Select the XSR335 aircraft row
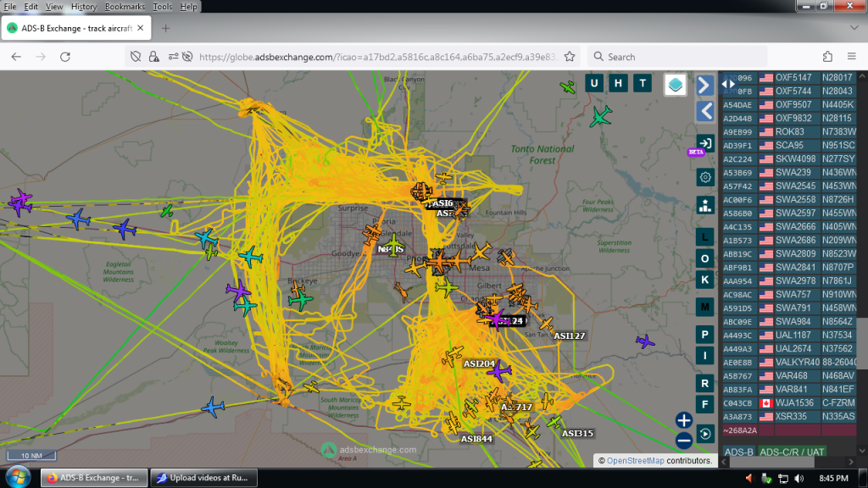This screenshot has height=488, width=868. 789,417
